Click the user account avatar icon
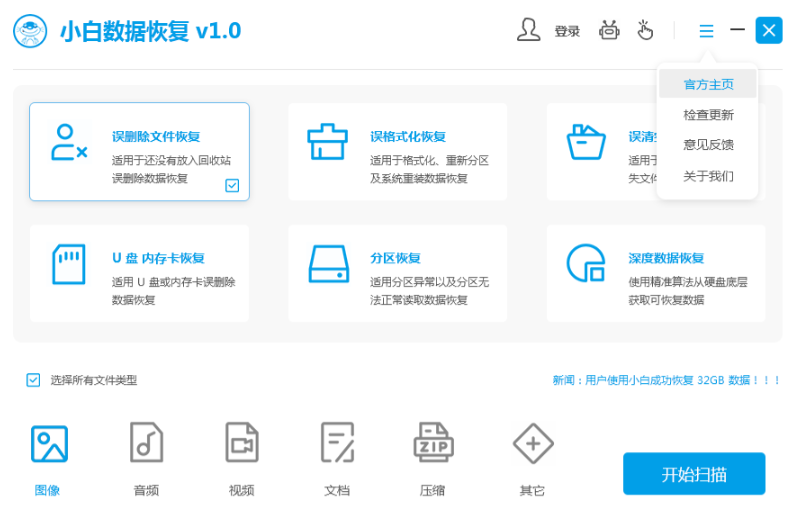This screenshot has height=511, width=789. tap(528, 30)
